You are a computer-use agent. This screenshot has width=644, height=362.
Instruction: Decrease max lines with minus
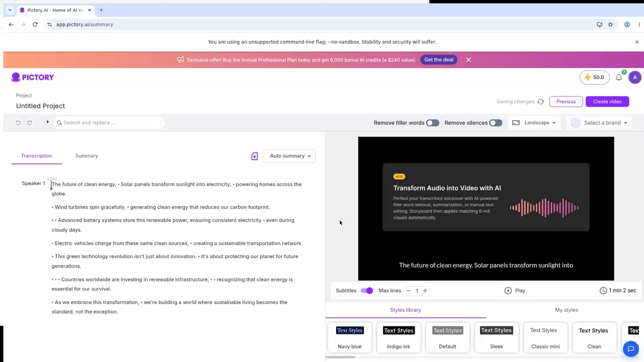point(409,291)
